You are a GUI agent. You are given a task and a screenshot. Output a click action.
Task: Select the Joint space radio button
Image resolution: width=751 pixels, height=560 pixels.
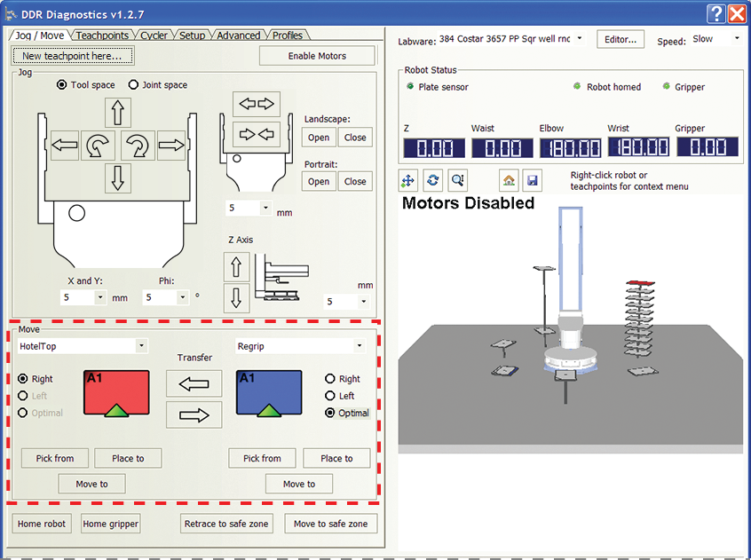point(134,85)
